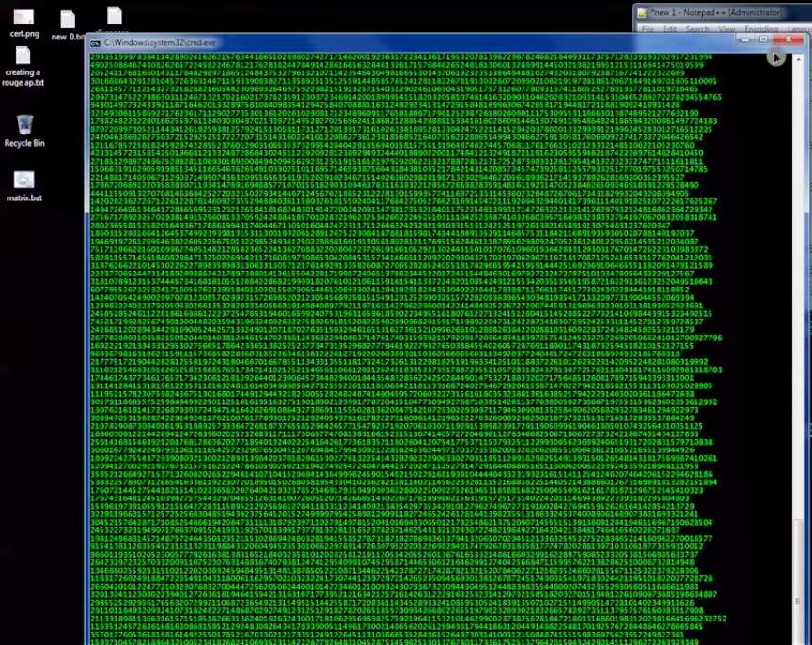The height and width of the screenshot is (645, 812).
Task: Open the Language menu in Notepad++
Action: (x=800, y=29)
